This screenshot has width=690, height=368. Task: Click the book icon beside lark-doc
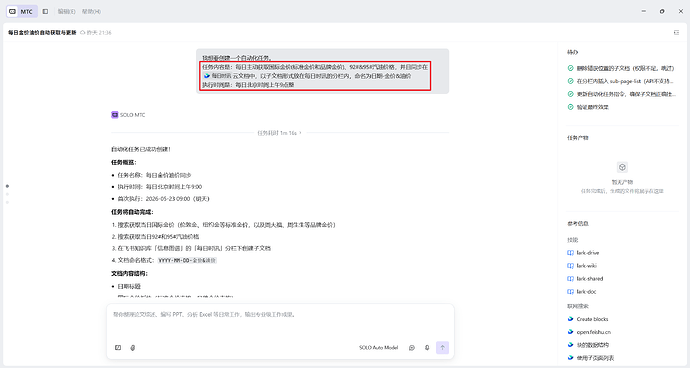[x=571, y=291]
